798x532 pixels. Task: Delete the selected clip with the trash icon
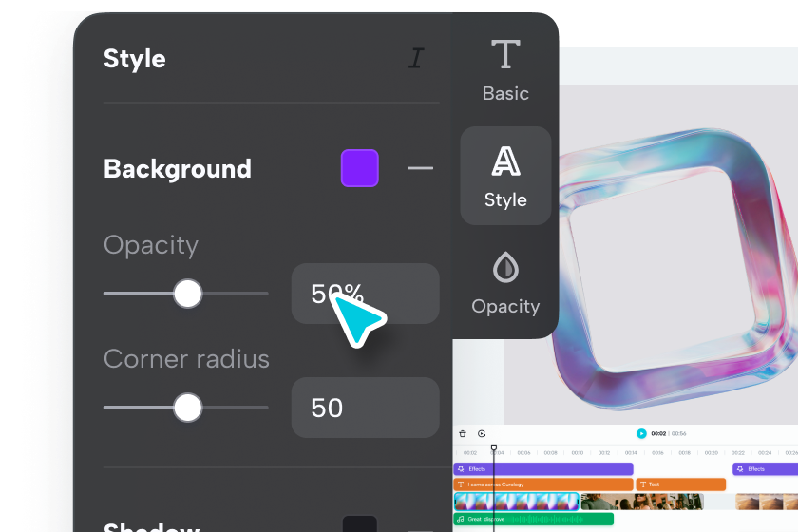pos(462,434)
